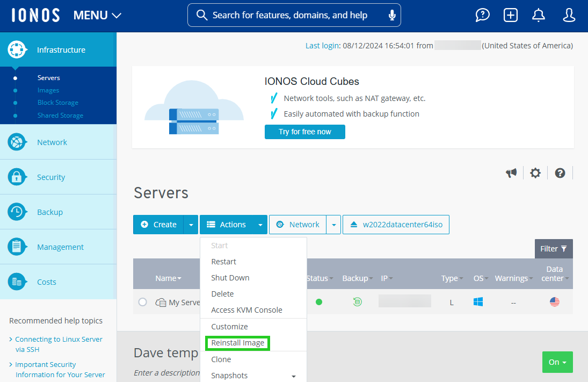This screenshot has width=588, height=382.
Task: Open the notifications bell icon
Action: (x=539, y=15)
